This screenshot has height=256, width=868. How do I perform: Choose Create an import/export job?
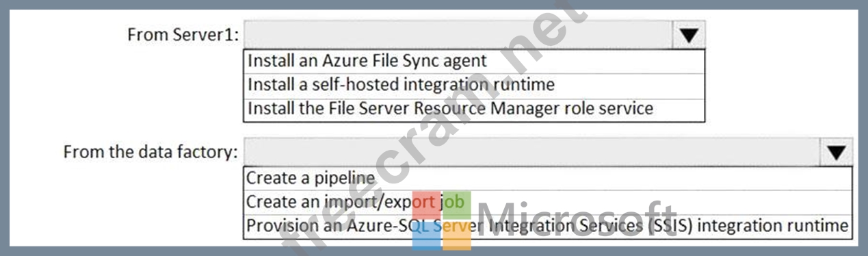pos(547,202)
